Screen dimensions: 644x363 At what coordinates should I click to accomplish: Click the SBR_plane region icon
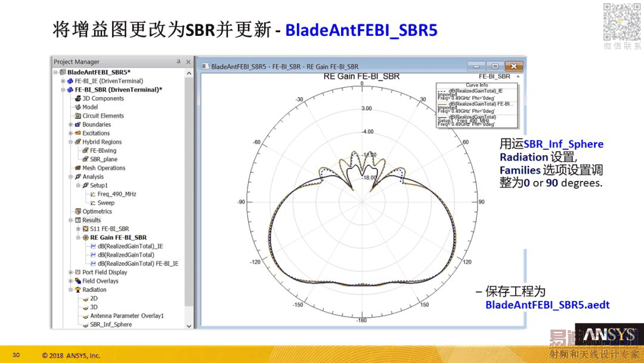tap(85, 159)
